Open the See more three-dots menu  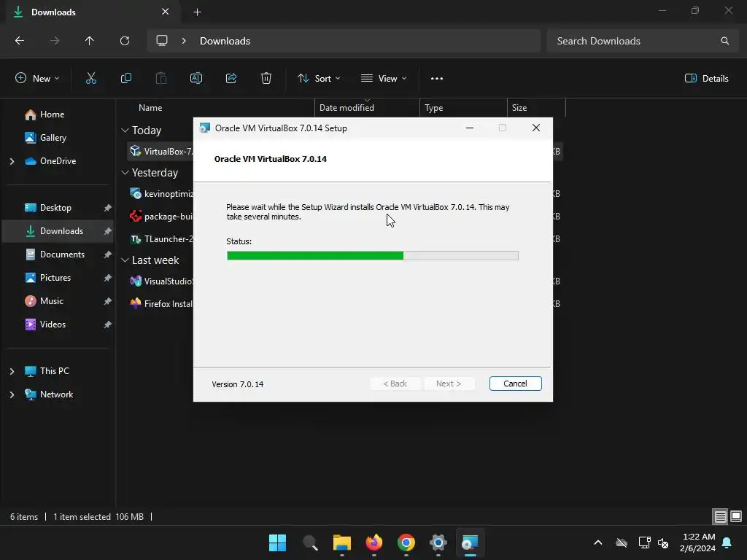[x=437, y=79]
